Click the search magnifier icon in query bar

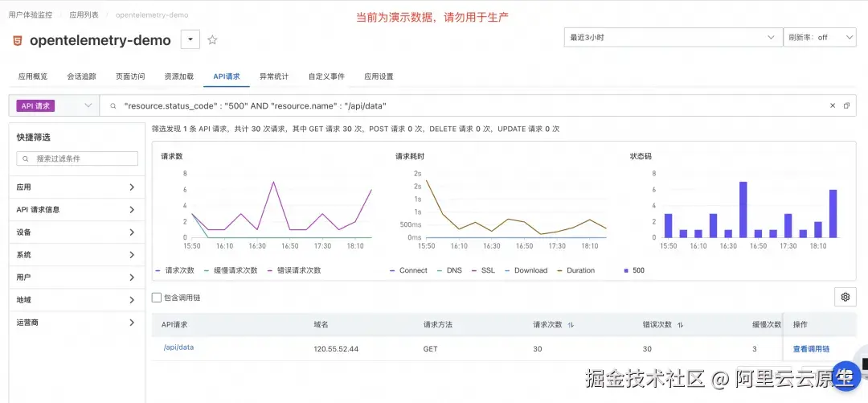click(x=113, y=105)
